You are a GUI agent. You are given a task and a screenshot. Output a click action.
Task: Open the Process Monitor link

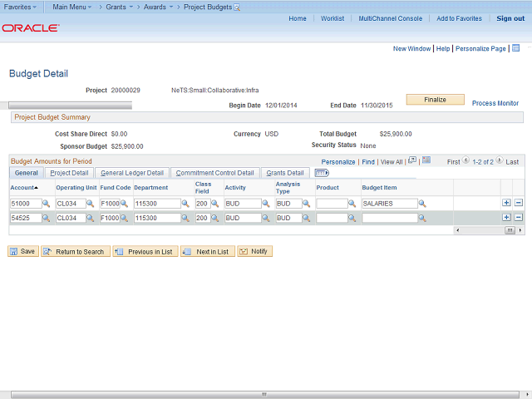click(x=495, y=103)
